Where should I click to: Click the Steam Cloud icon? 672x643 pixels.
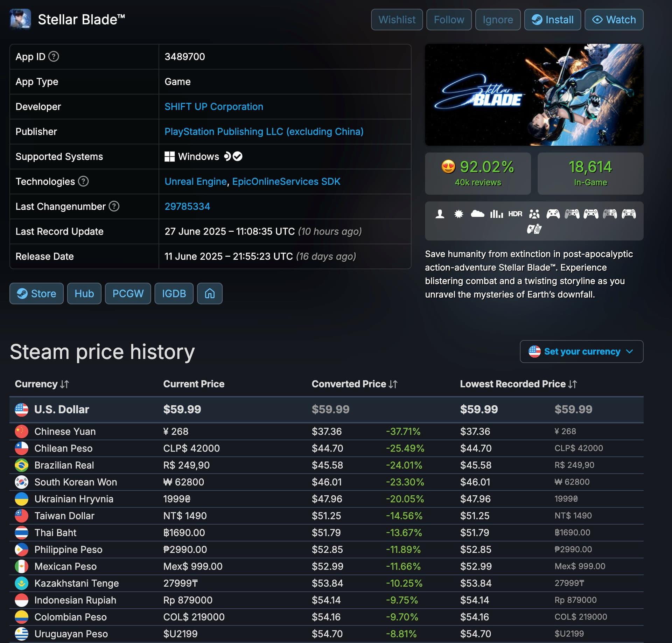click(x=477, y=214)
